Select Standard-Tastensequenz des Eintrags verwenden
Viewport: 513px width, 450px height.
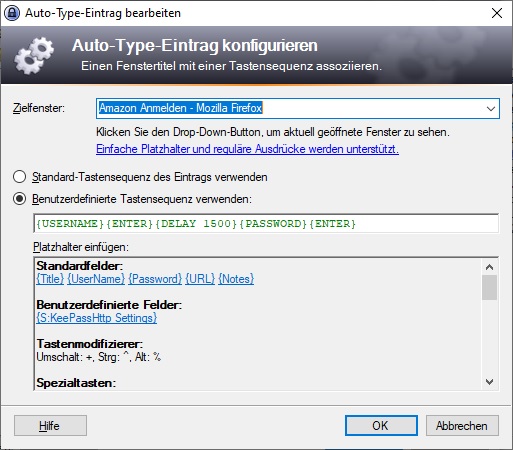click(x=140, y=177)
